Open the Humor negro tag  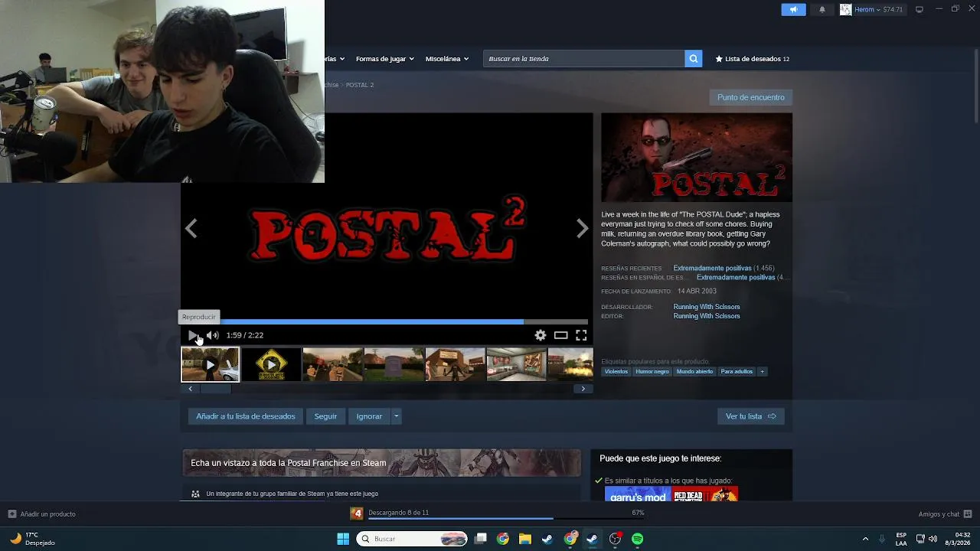pyautogui.click(x=652, y=372)
